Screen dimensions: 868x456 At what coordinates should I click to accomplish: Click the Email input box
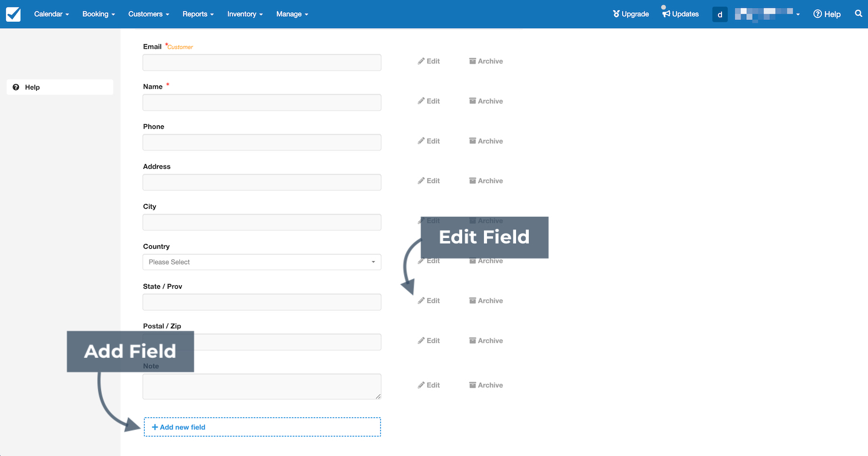point(262,62)
